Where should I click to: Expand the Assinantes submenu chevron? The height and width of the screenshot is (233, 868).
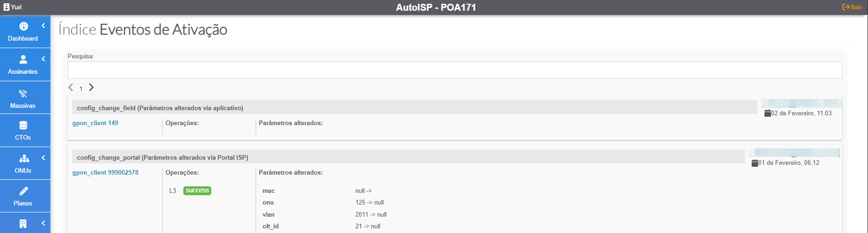click(43, 59)
